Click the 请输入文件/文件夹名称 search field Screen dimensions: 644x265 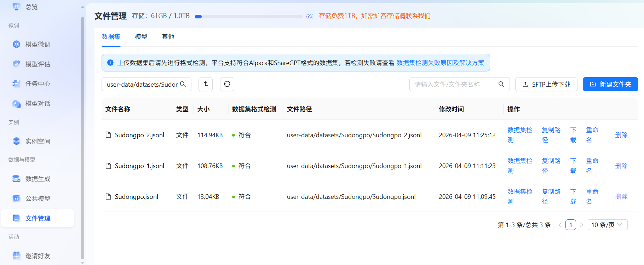pyautogui.click(x=454, y=84)
